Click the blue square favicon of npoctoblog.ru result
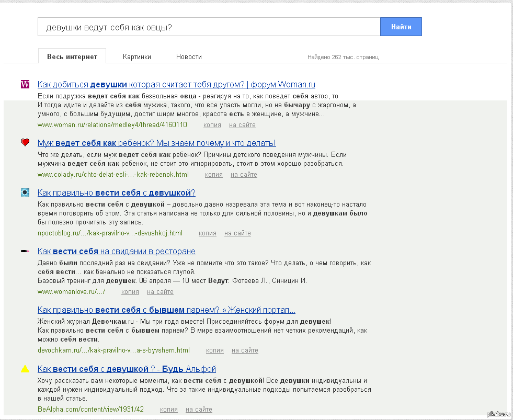Screen dimensions: 513x420 tap(25, 192)
